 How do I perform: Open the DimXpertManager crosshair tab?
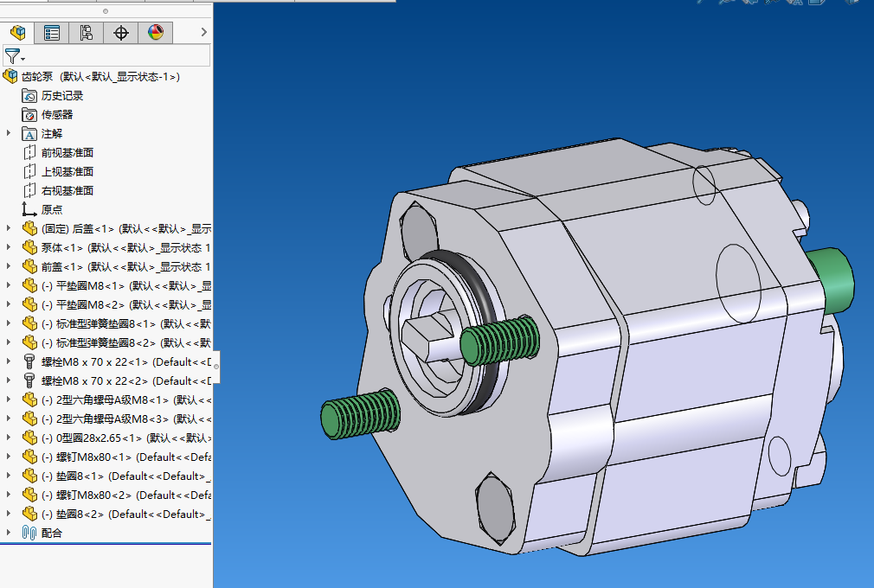[x=121, y=33]
